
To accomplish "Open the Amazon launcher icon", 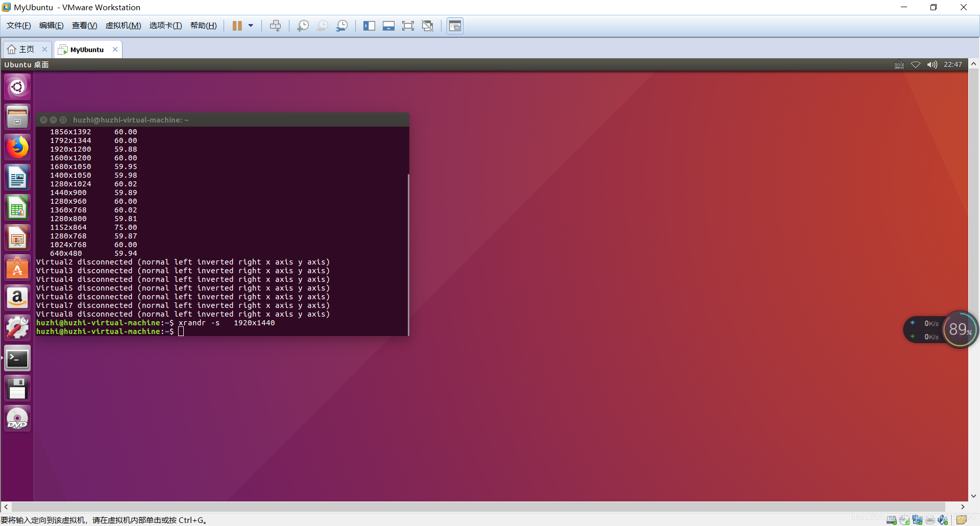I will (17, 298).
